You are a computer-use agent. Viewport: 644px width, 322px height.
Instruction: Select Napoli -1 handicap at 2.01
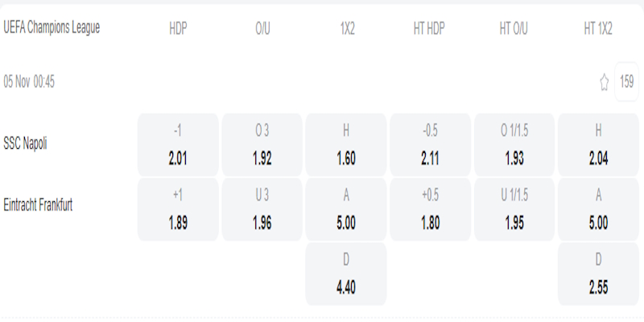[178, 145]
